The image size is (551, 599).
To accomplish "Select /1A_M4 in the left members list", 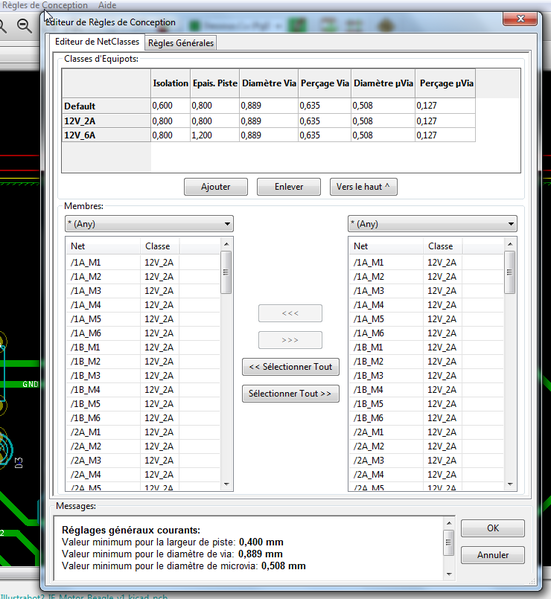I will 143,305.
